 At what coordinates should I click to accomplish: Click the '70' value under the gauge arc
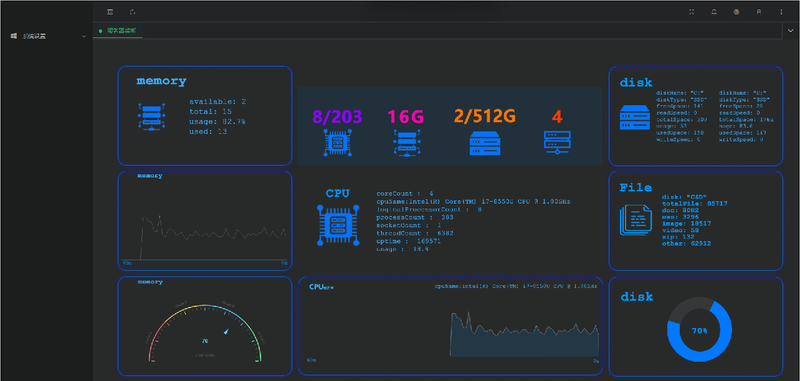(x=205, y=341)
